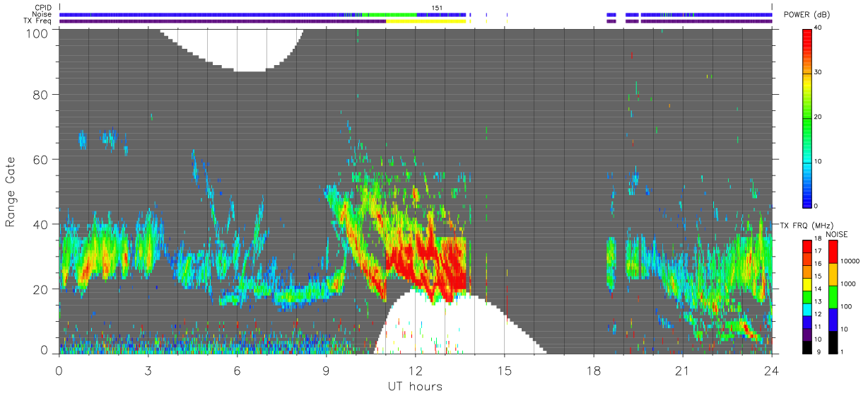This screenshot has height=401, width=868.
Task: Click red swatch in TX FRQ legend
Action: coord(807,245)
